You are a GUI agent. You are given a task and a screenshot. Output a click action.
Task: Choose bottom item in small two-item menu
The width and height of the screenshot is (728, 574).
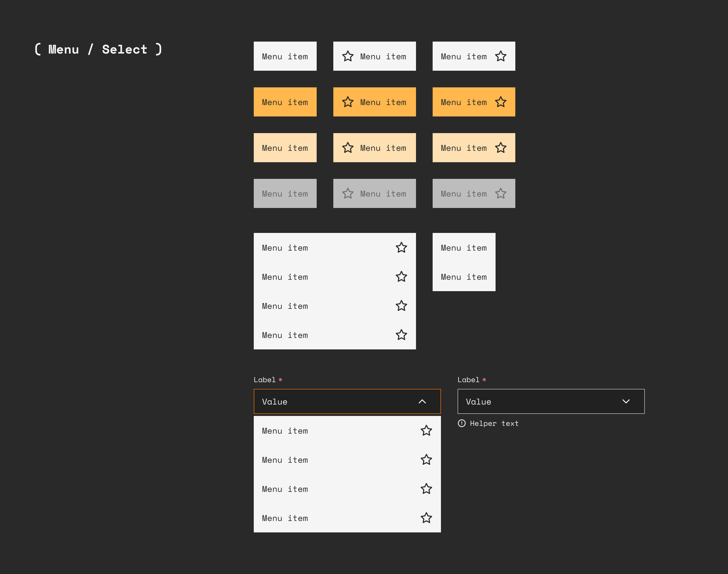[464, 277]
